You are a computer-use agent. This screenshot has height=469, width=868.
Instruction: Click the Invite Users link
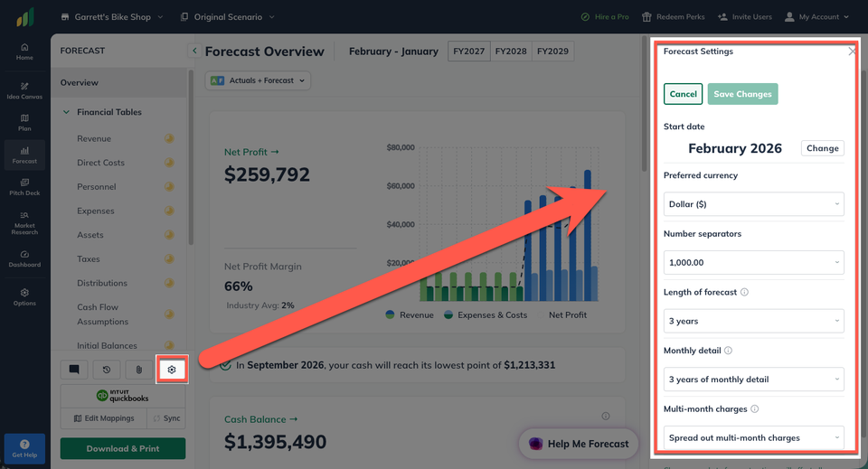(744, 17)
